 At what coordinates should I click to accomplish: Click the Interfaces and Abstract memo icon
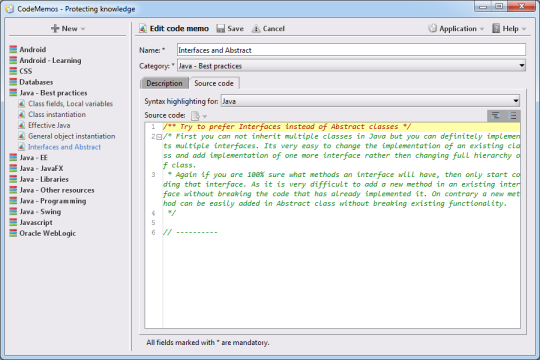pyautogui.click(x=22, y=147)
